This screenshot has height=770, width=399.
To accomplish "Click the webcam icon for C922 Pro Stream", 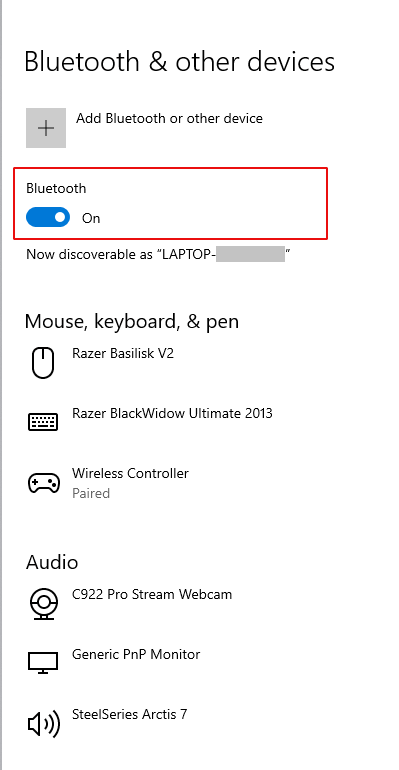I will click(43, 603).
